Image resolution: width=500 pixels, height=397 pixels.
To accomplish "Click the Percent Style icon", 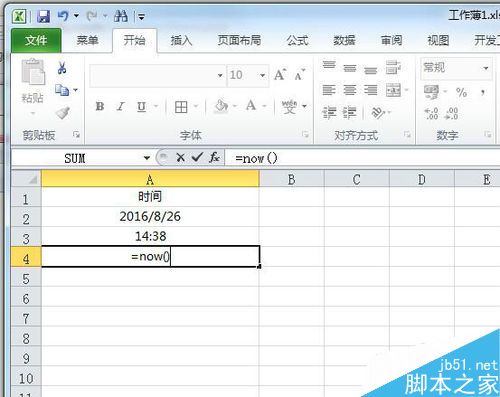I will coord(461,92).
